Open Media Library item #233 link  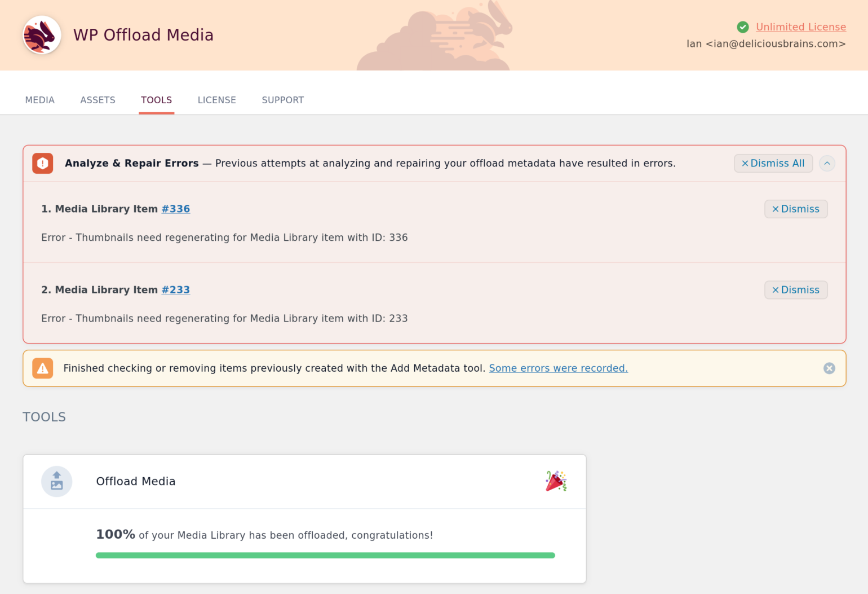176,290
